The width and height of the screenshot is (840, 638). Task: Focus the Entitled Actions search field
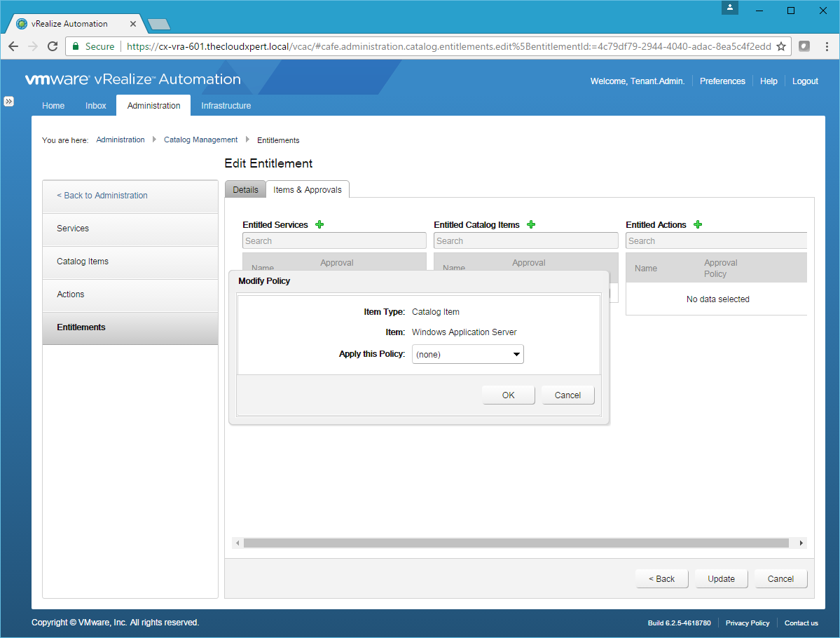click(716, 241)
